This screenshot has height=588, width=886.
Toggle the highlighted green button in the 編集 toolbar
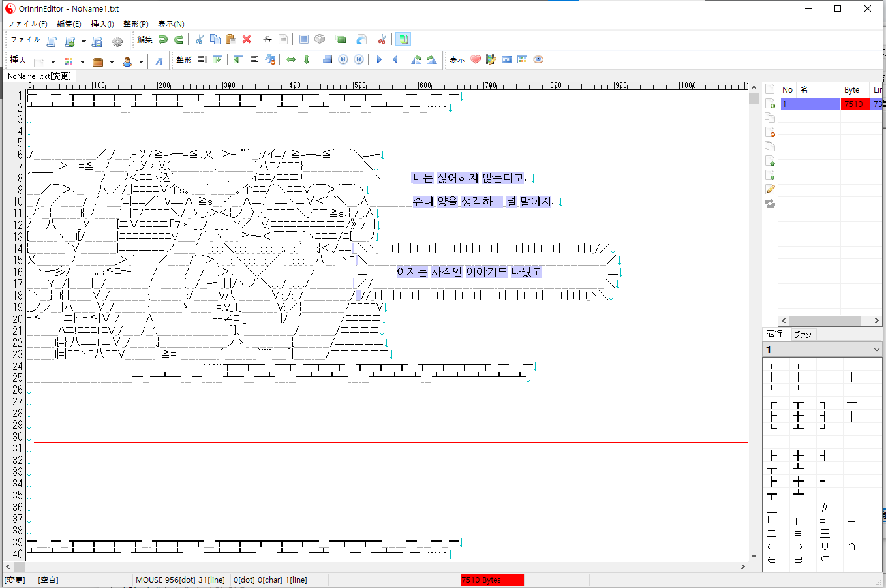403,40
